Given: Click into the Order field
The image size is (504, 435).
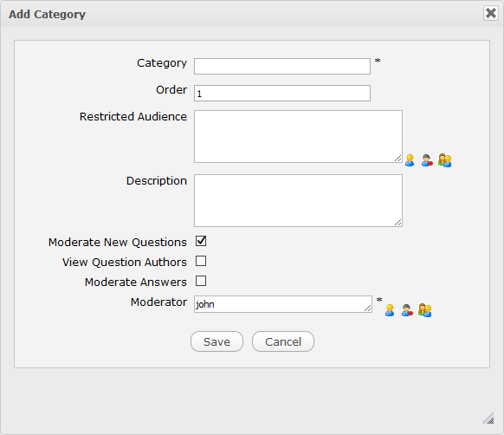Looking at the screenshot, I should pyautogui.click(x=282, y=94).
